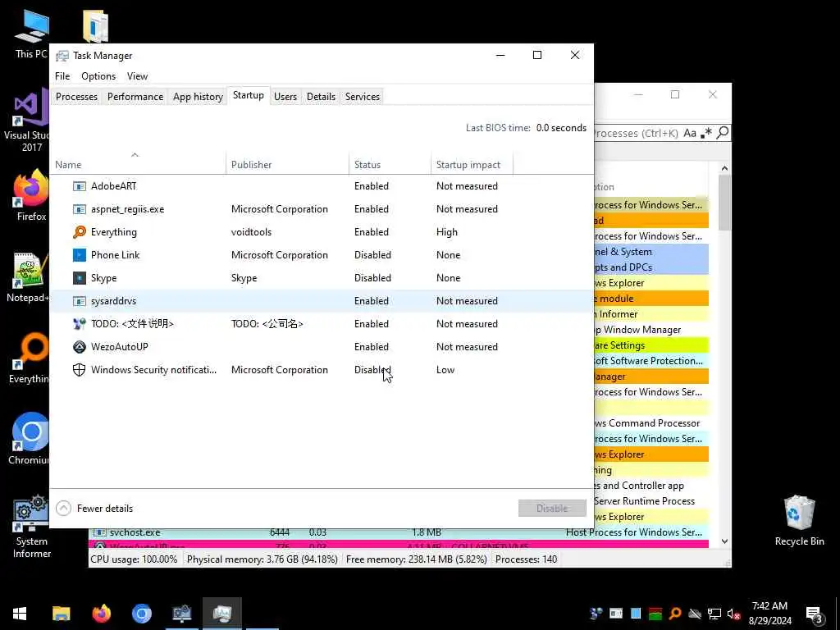This screenshot has width=840, height=630.
Task: Collapse Task Manager with Fewer details
Action: (x=94, y=508)
